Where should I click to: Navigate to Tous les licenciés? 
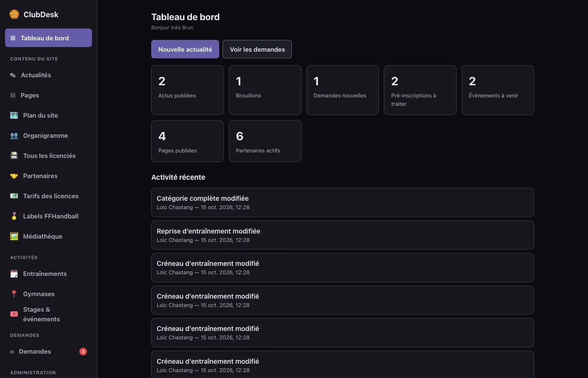click(48, 156)
